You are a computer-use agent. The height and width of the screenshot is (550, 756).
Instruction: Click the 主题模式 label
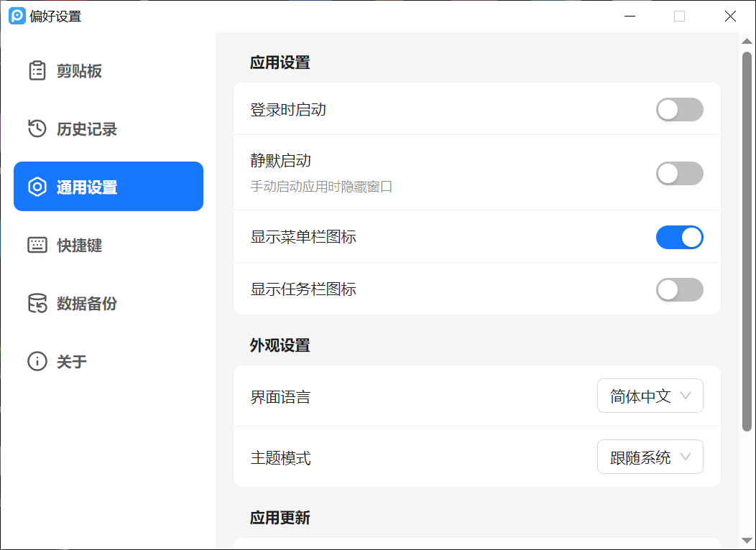coord(280,458)
